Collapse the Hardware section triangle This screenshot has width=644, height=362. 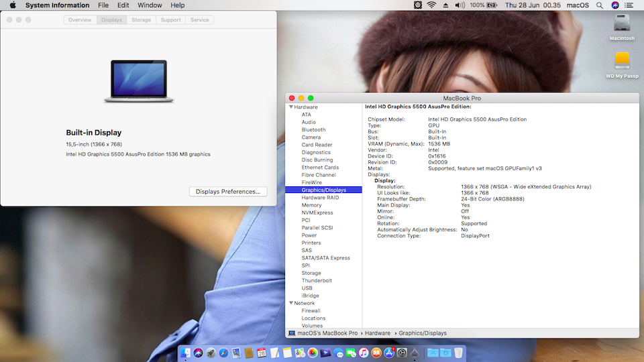(291, 107)
